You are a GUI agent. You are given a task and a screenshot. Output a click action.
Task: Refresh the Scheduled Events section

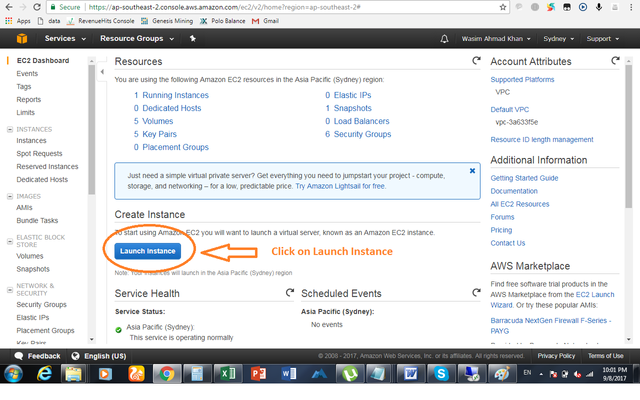coord(476,293)
